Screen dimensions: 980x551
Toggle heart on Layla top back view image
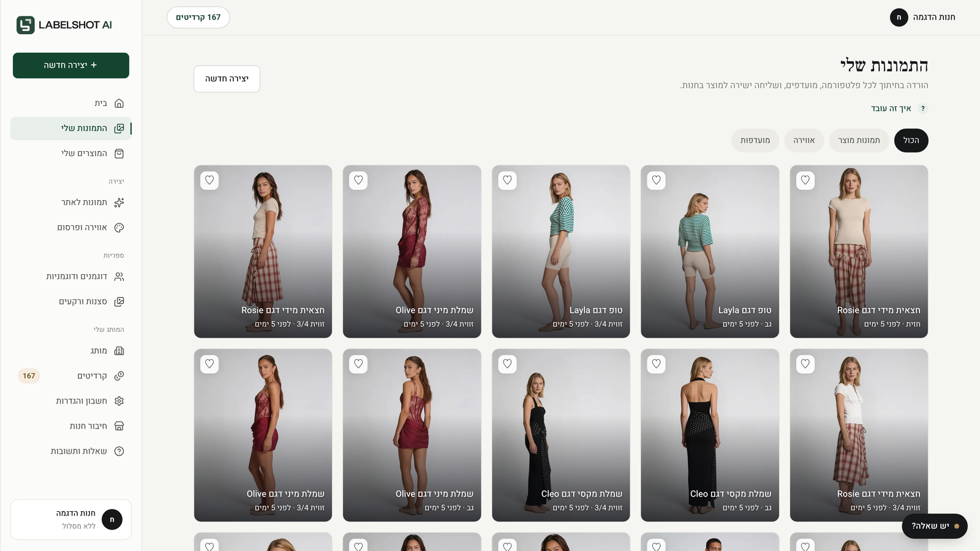pos(656,180)
